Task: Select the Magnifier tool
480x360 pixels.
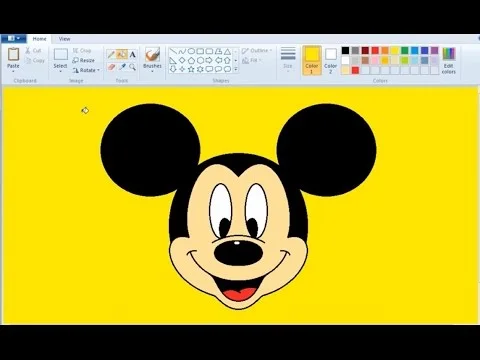Action: click(x=133, y=67)
